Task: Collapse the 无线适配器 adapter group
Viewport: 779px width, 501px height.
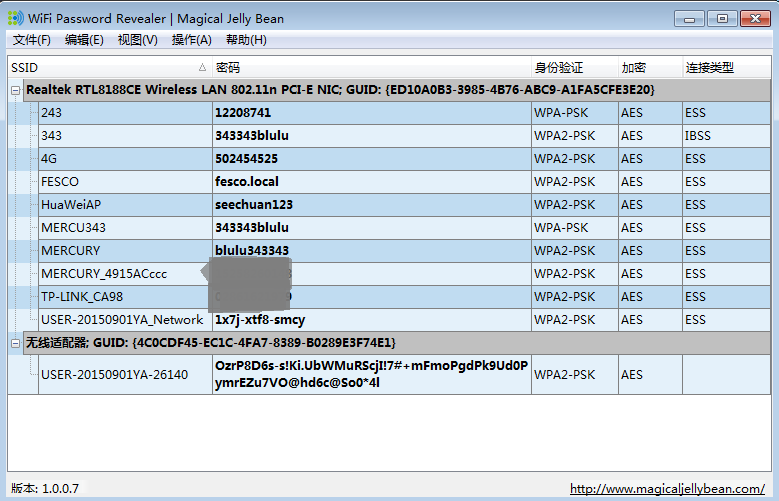Action: point(15,343)
